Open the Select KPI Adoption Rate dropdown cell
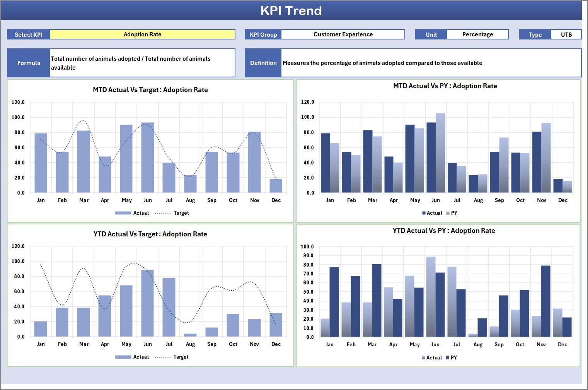This screenshot has width=588, height=390. click(142, 34)
